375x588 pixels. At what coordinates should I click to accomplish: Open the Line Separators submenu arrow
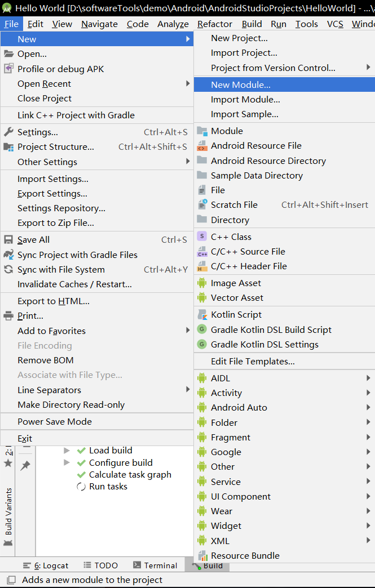coord(188,389)
